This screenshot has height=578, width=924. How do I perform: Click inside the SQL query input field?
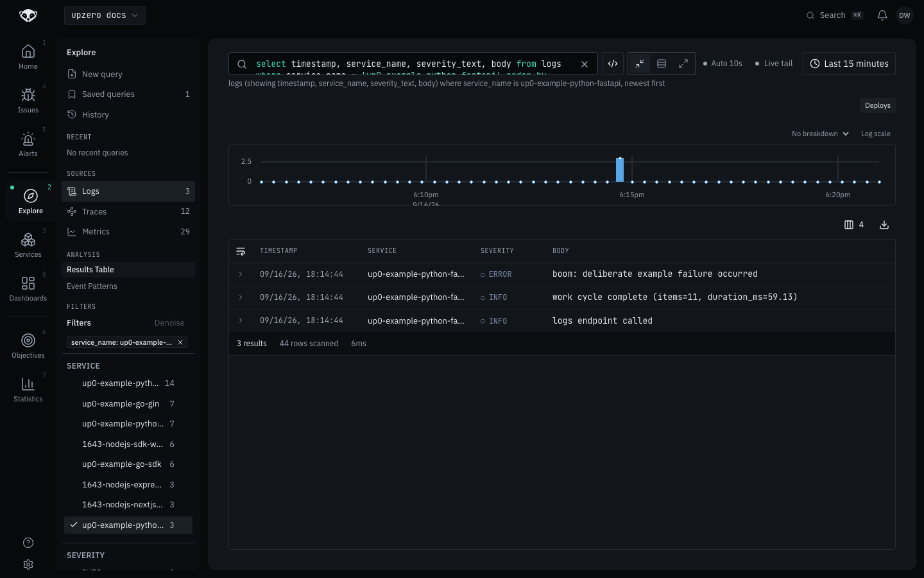tap(413, 64)
